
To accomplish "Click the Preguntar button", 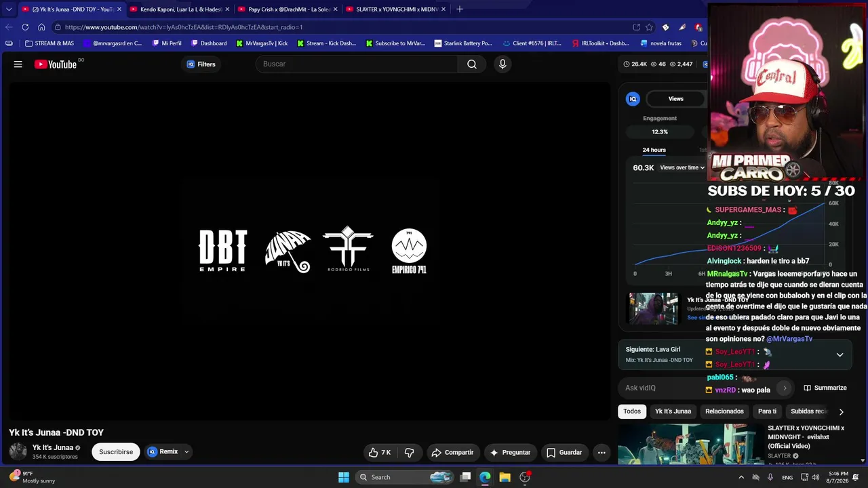I will click(x=510, y=452).
